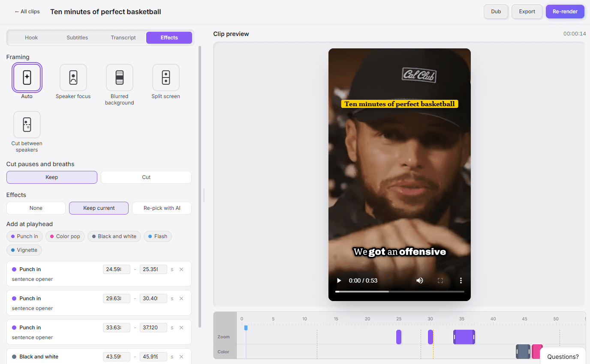Image resolution: width=590 pixels, height=364 pixels.
Task: Set cut pauses and breaths to Cut
Action: pyautogui.click(x=146, y=177)
